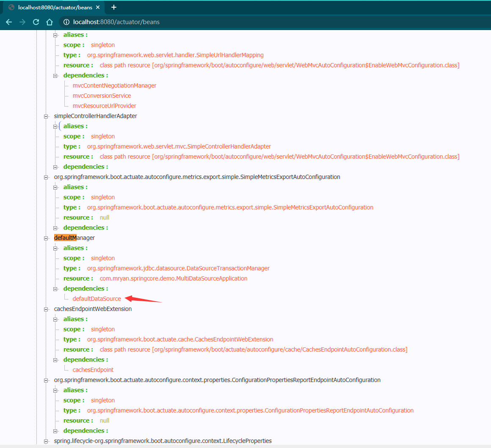491x448 pixels.
Task: Close the localhost:8080/actuator/beans tab
Action: click(x=98, y=7)
